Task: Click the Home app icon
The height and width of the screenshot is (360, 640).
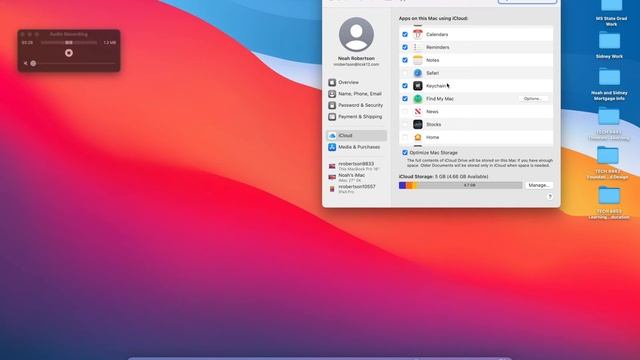Action: pyautogui.click(x=418, y=137)
